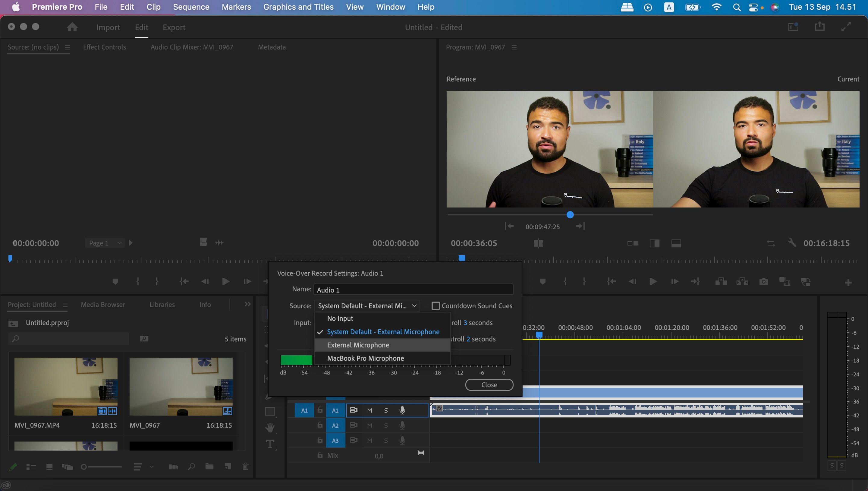Click the Solo button on A1 track
The width and height of the screenshot is (868, 491).
386,410
